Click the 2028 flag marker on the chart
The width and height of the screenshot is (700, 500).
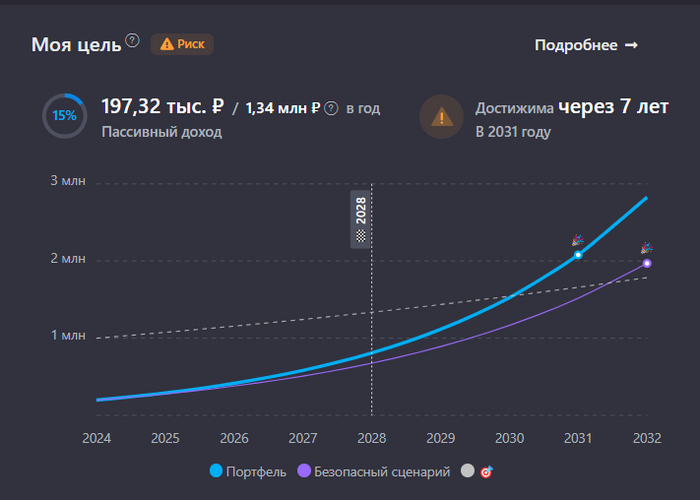coord(361,221)
